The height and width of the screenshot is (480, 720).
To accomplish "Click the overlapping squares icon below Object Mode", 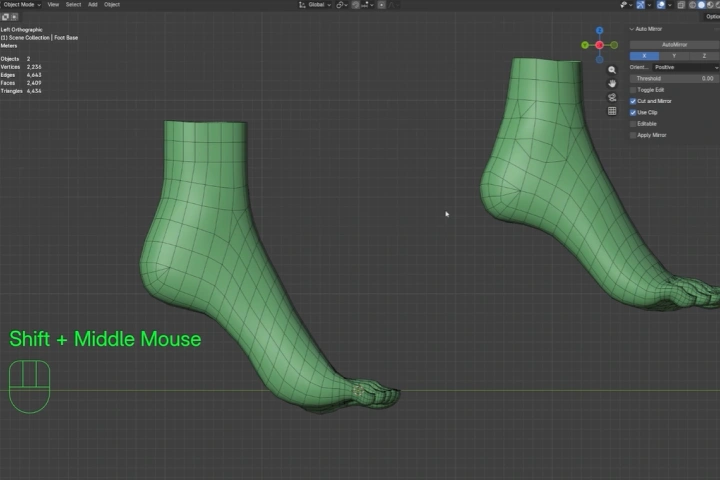I will 5,17.
